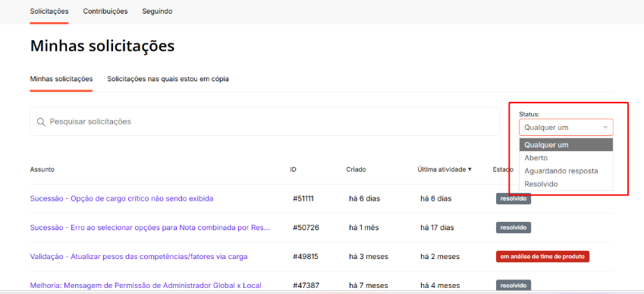This screenshot has width=644, height=294.
Task: Click the magnifier search icon
Action: coord(41,122)
